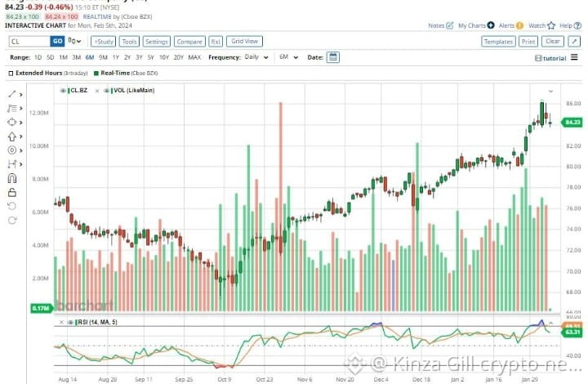Click the lock drawings padlock icon

coord(12,192)
